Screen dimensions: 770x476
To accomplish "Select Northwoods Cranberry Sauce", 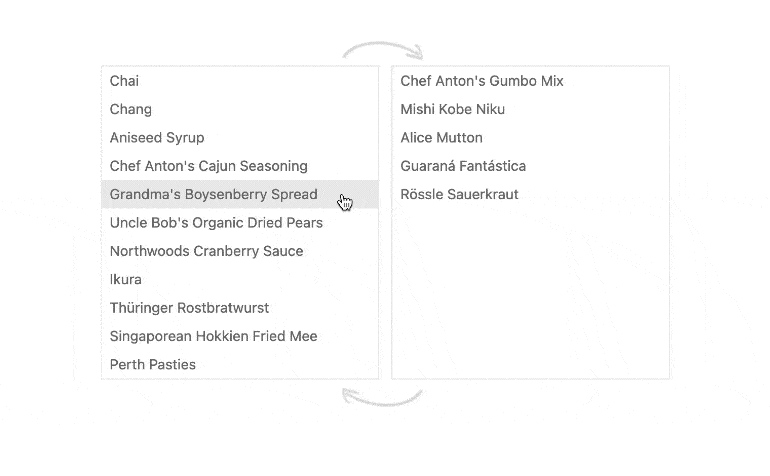I will pos(206,251).
